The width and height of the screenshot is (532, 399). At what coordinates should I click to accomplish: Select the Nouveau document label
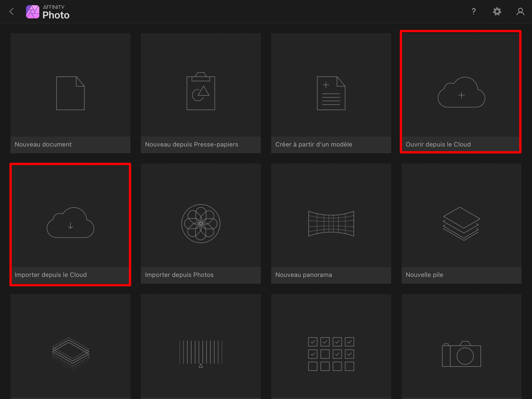(x=43, y=145)
